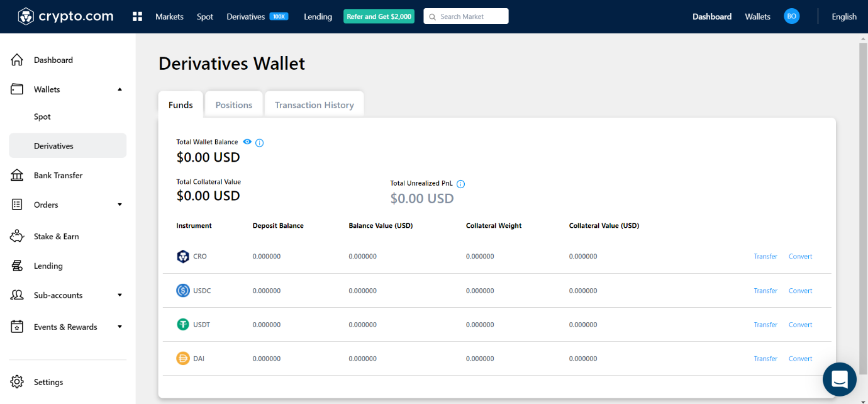This screenshot has width=868, height=404.
Task: Click the Settings gear icon
Action: [x=17, y=382]
